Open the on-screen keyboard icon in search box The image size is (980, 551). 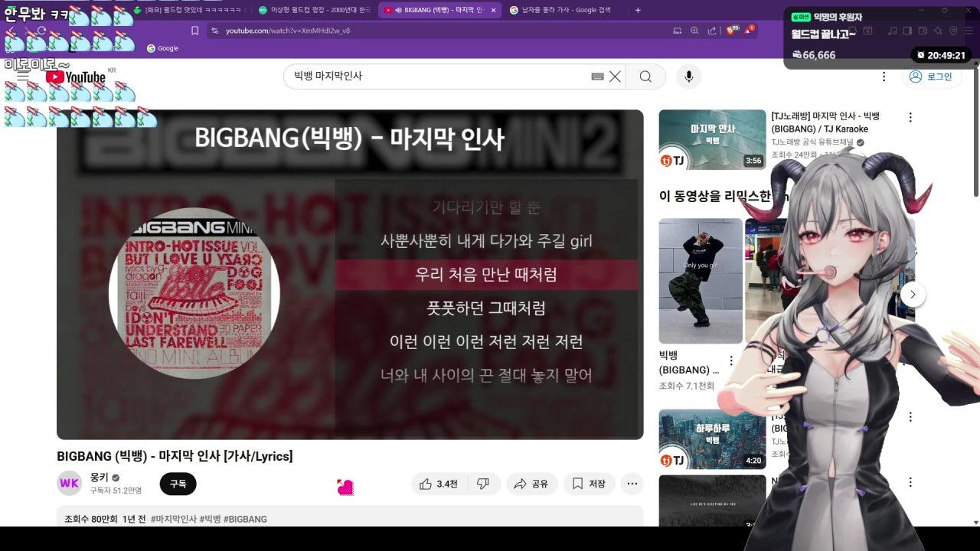pyautogui.click(x=597, y=77)
